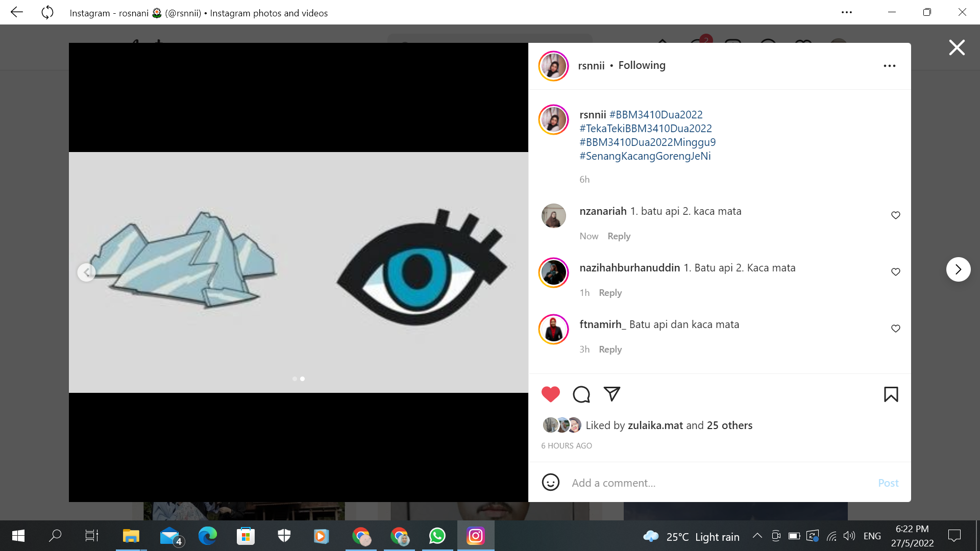Screen dimensions: 980x551
Task: Show previous image in carousel
Action: (86, 272)
